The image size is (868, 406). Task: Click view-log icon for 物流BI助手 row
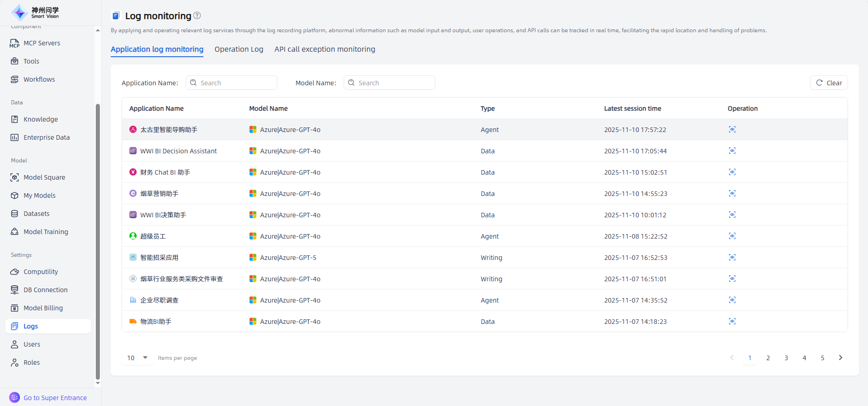tap(732, 322)
